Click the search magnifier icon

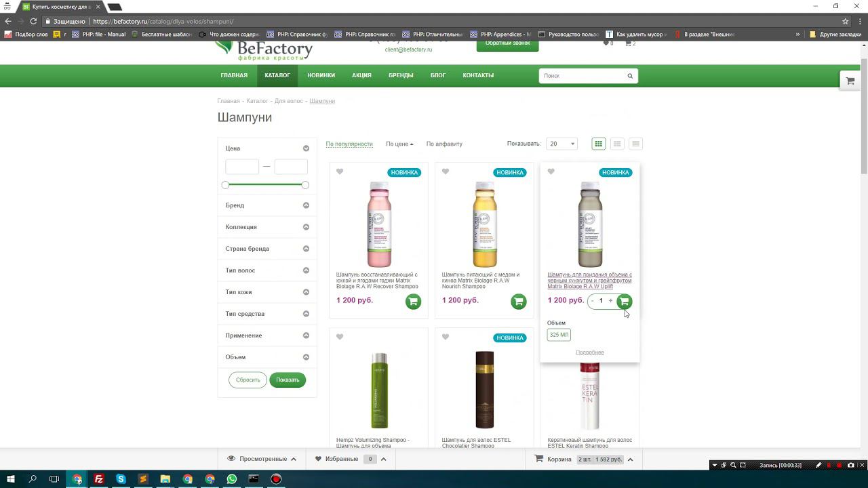(630, 76)
